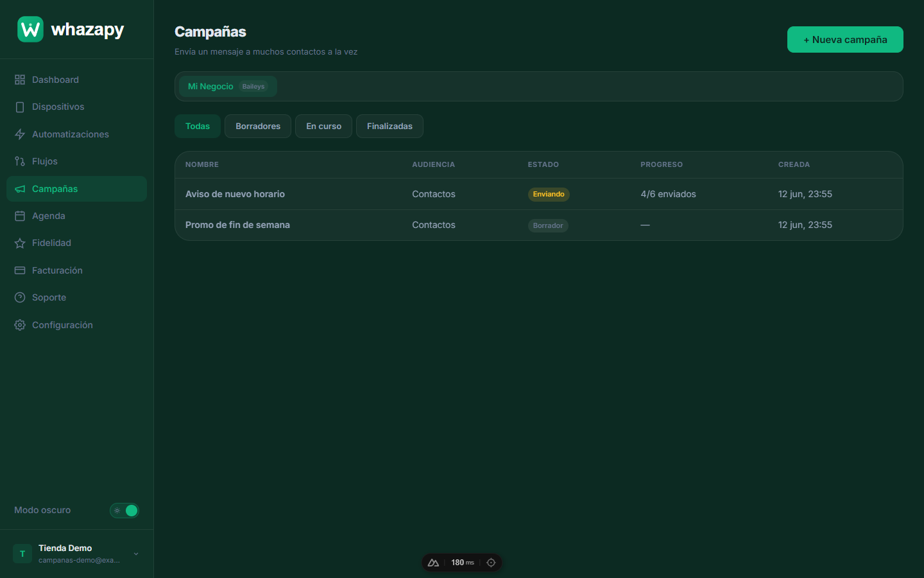
Task: Click the whazapy brand name
Action: 87,30
